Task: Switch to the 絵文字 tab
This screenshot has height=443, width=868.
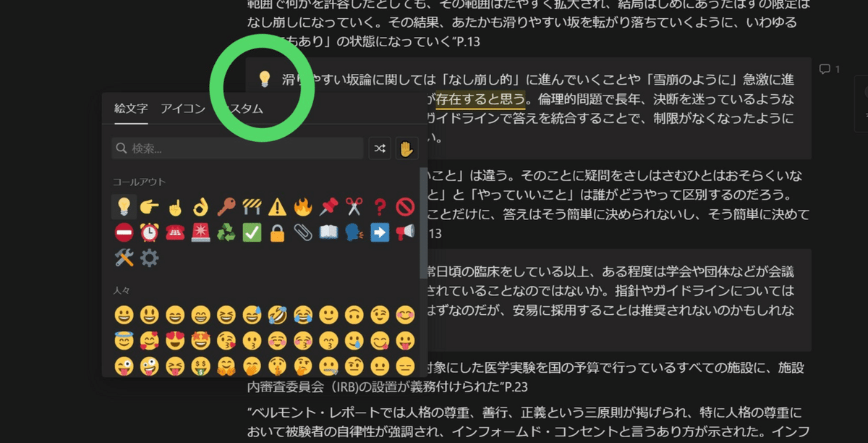Action: pyautogui.click(x=131, y=109)
